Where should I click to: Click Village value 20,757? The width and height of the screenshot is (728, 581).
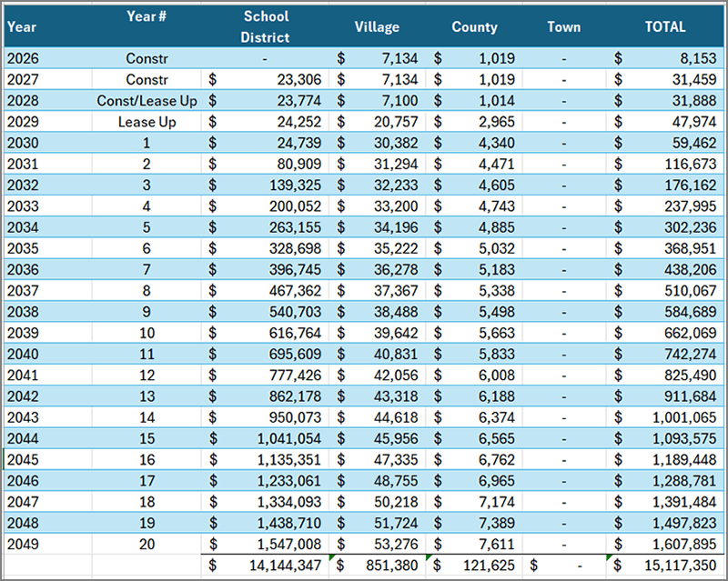tap(395, 122)
